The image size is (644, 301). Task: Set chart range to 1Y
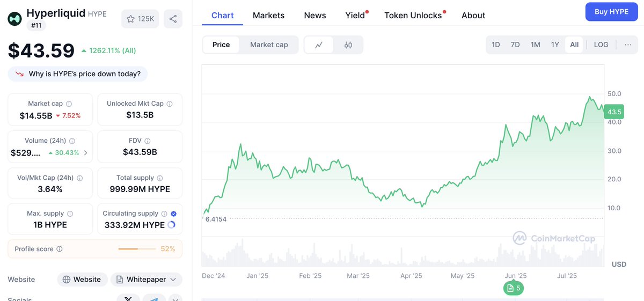pos(555,45)
